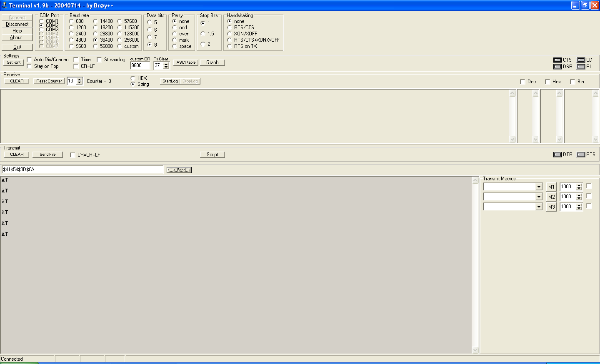This screenshot has height=364, width=600.
Task: Enable the CR=CR+LF transmit checkbox
Action: [73, 155]
